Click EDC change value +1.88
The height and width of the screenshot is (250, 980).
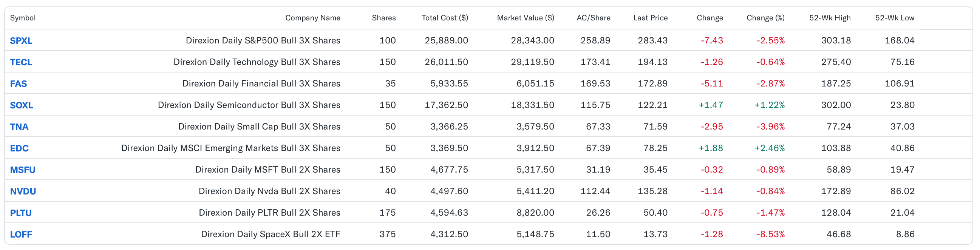(711, 148)
